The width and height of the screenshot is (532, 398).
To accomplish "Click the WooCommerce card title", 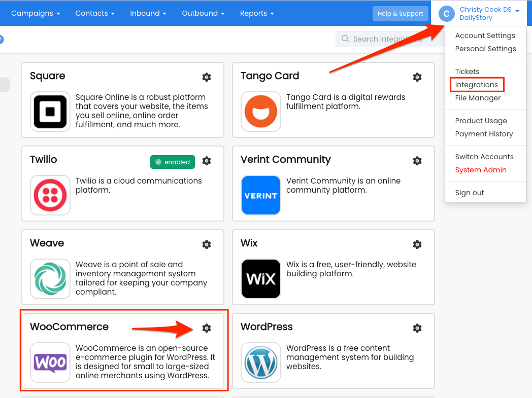I will click(69, 327).
